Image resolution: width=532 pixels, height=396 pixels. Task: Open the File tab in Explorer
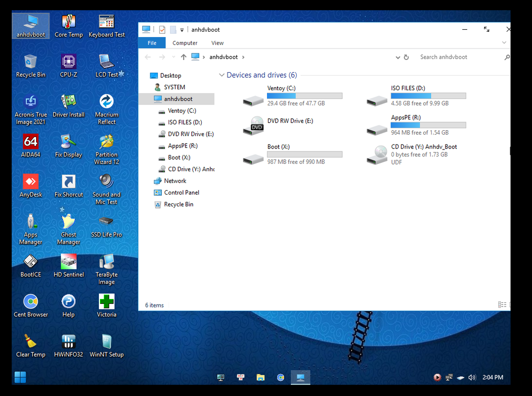[152, 43]
